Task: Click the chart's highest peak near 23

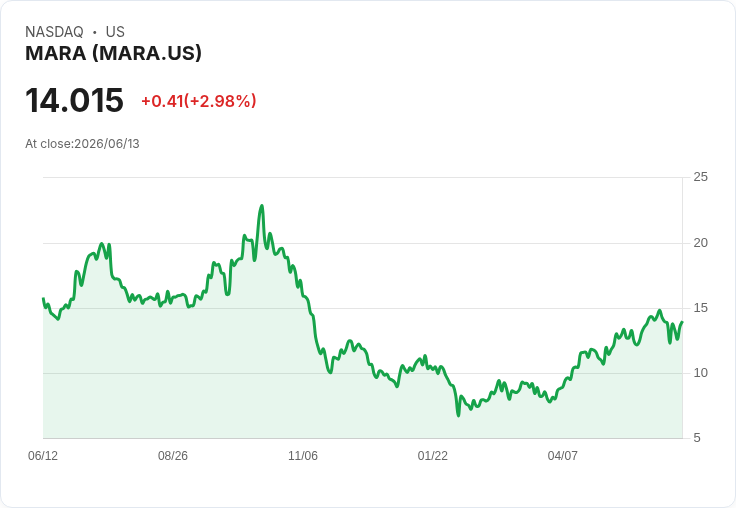Action: click(262, 206)
